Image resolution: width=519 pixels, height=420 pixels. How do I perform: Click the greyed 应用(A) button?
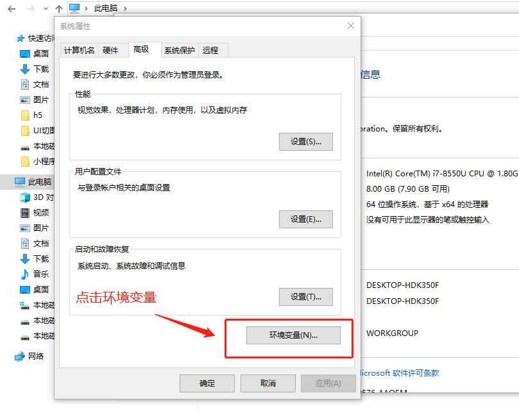point(328,383)
